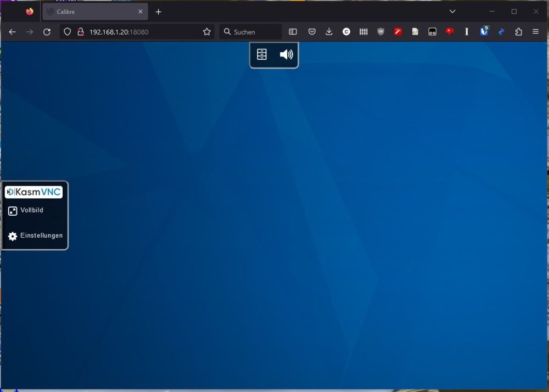Show site security info via the lock icon
549x392 pixels.
81,32
